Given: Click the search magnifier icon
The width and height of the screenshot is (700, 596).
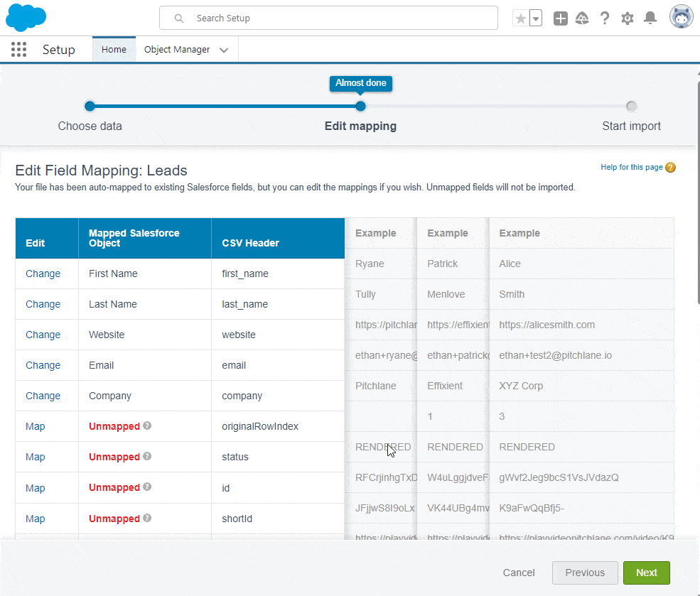Looking at the screenshot, I should (x=179, y=18).
